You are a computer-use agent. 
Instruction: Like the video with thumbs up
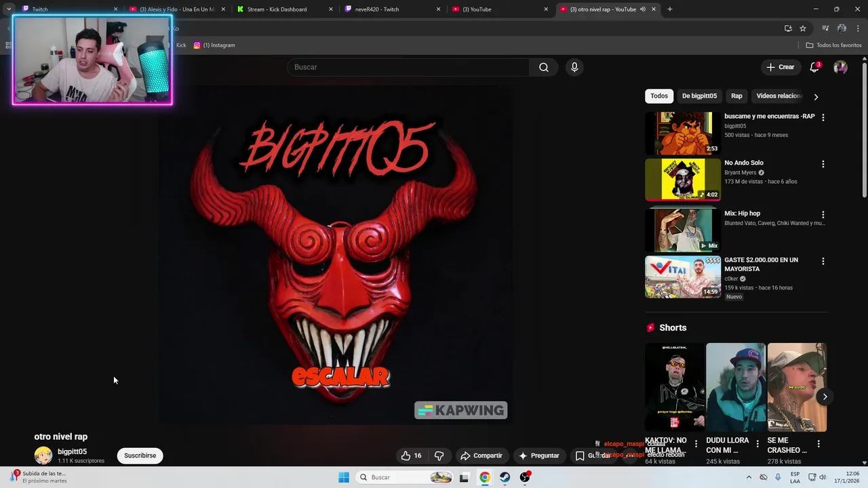click(411, 455)
